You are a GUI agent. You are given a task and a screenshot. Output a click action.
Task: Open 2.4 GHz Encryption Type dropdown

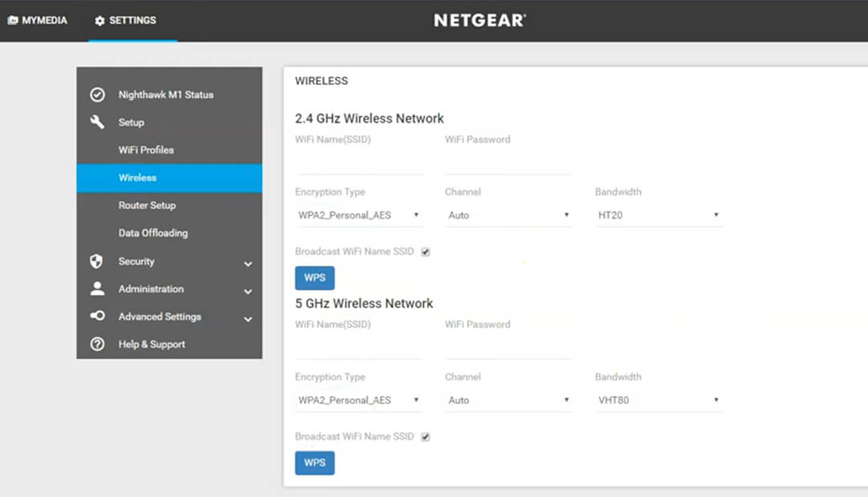(358, 215)
